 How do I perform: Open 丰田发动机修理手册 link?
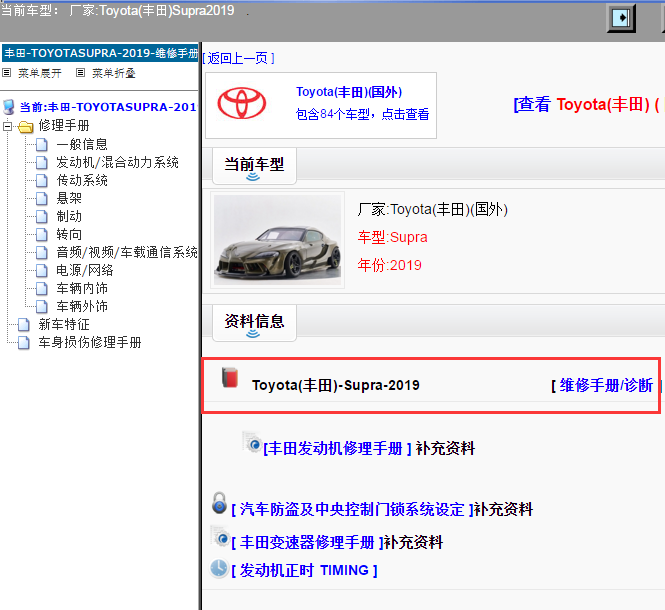click(x=337, y=449)
